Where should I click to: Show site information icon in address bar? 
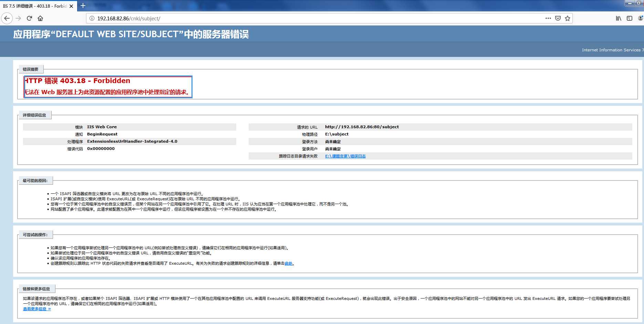pos(92,18)
